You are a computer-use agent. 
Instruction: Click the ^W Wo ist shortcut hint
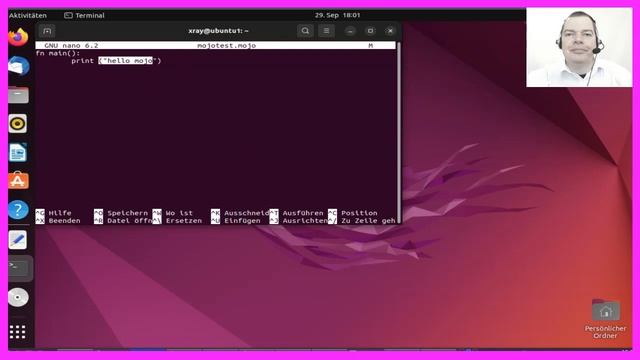tap(173, 213)
